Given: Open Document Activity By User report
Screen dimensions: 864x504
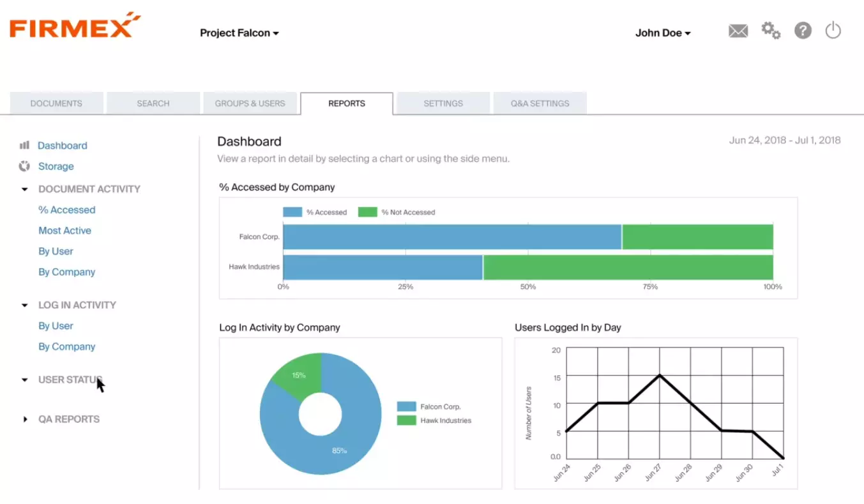Looking at the screenshot, I should (x=56, y=251).
